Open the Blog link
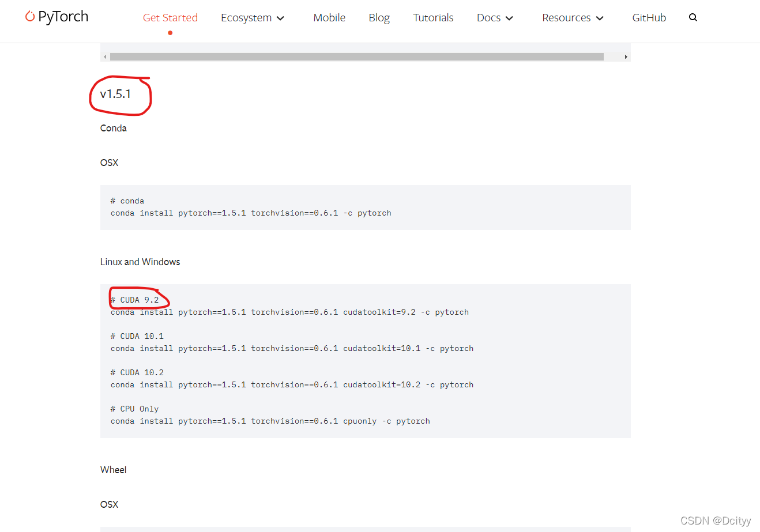Image resolution: width=760 pixels, height=532 pixels. 379,18
